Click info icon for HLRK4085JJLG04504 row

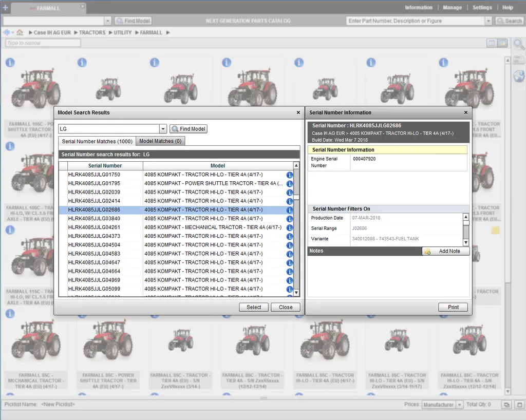[x=290, y=245]
